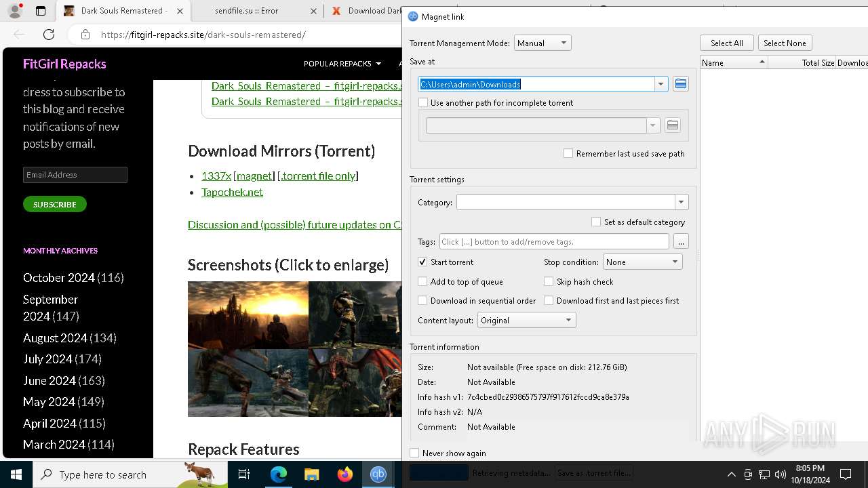This screenshot has height=488, width=868.
Task: Open the August 2024 archive
Action: [x=55, y=338]
